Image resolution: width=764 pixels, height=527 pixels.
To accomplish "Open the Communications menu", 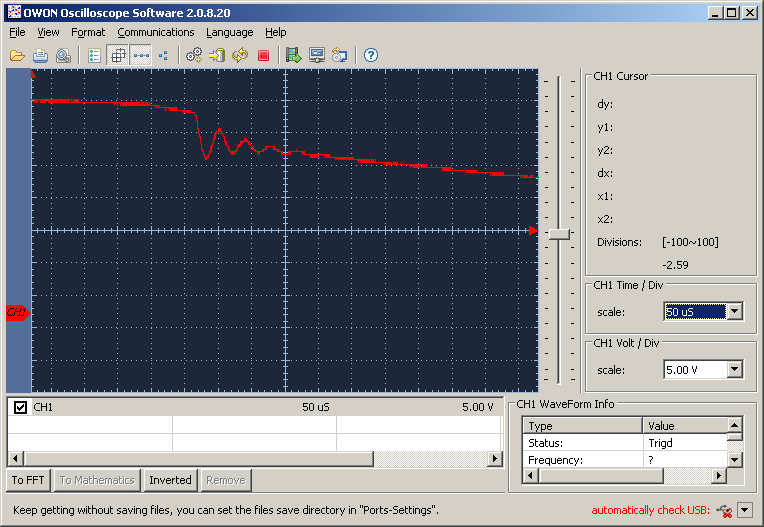I will [x=156, y=32].
